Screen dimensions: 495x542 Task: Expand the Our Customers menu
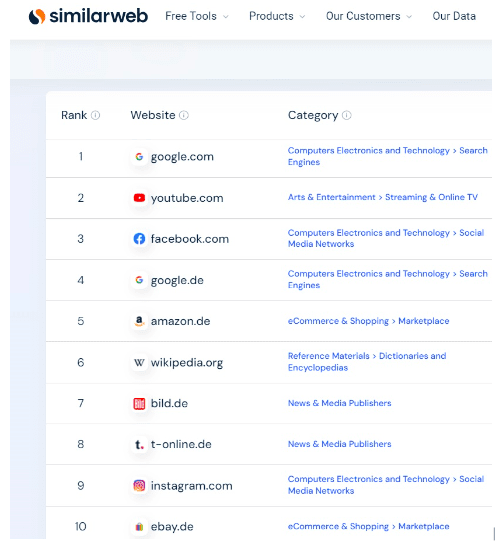[369, 16]
